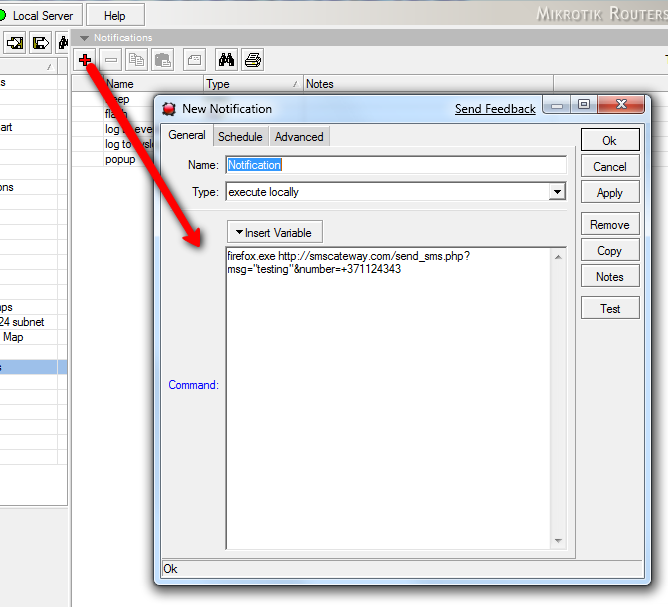Click the red plus Add notification icon
Screen dimensions: 668x607
coord(85,60)
